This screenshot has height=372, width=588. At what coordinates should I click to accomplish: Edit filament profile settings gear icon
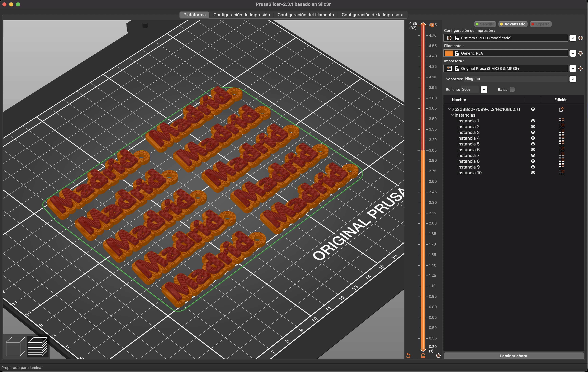coord(581,53)
